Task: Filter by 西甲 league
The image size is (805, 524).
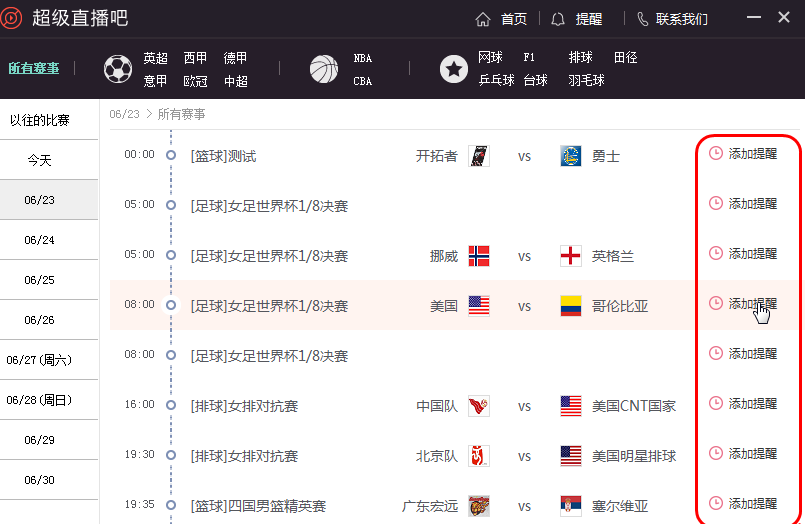Action: coord(196,58)
